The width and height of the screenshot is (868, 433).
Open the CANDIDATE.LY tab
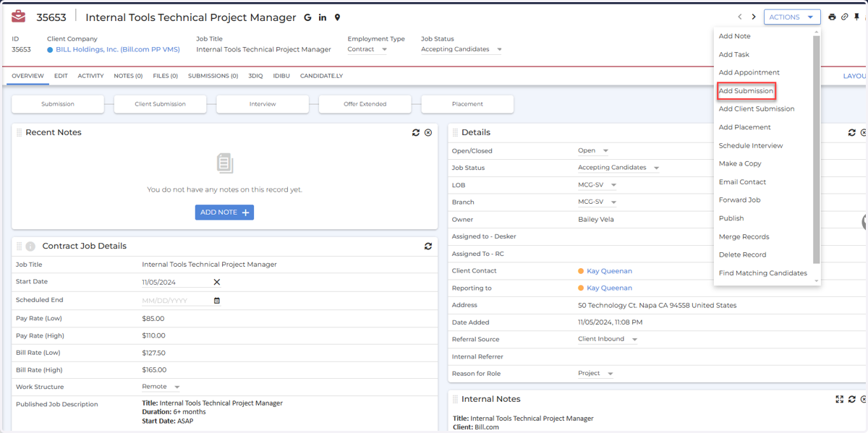click(321, 76)
